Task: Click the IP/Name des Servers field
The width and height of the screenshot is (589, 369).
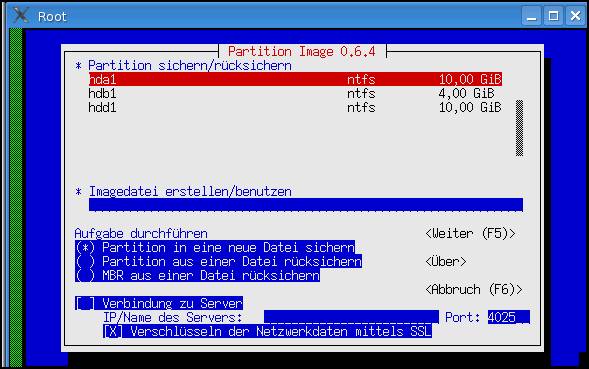Action: pyautogui.click(x=351, y=317)
